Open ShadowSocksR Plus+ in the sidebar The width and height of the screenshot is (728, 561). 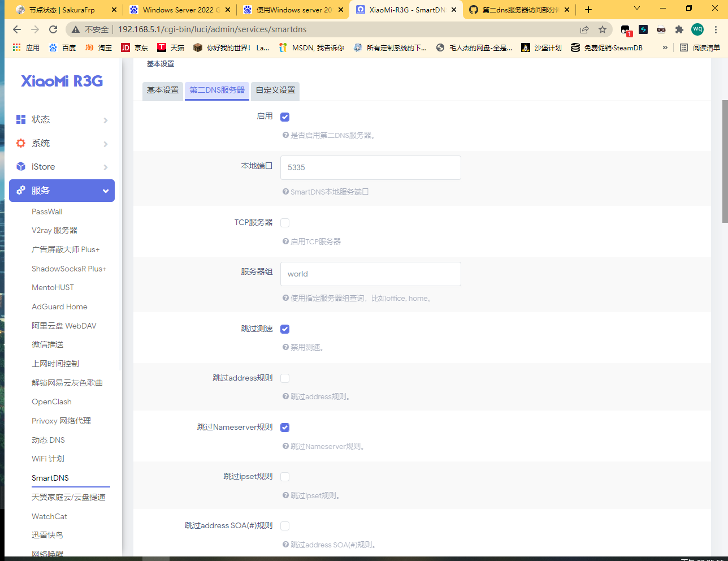(x=69, y=269)
